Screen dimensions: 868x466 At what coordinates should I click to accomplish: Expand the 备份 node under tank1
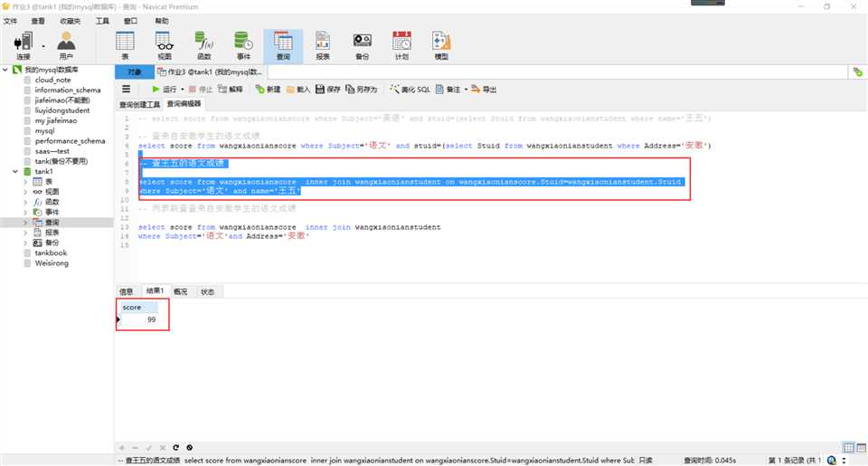tap(25, 243)
